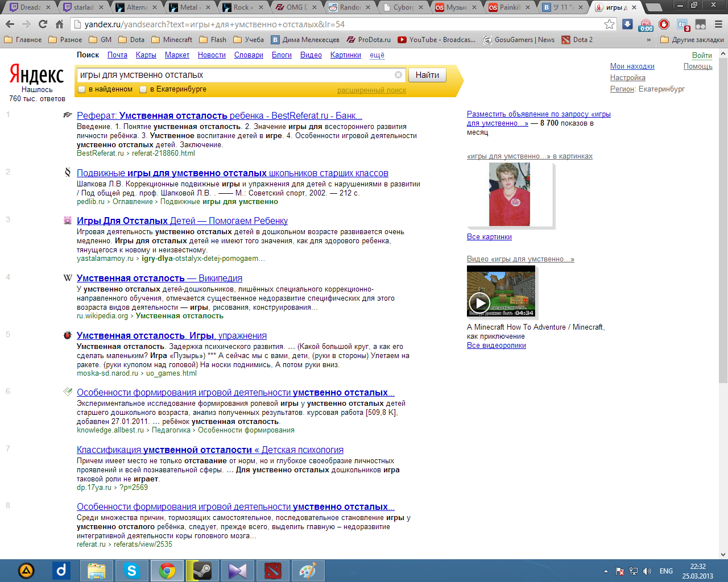Click the 'Найти' search button
Image resolution: width=728 pixels, height=582 pixels.
(427, 74)
